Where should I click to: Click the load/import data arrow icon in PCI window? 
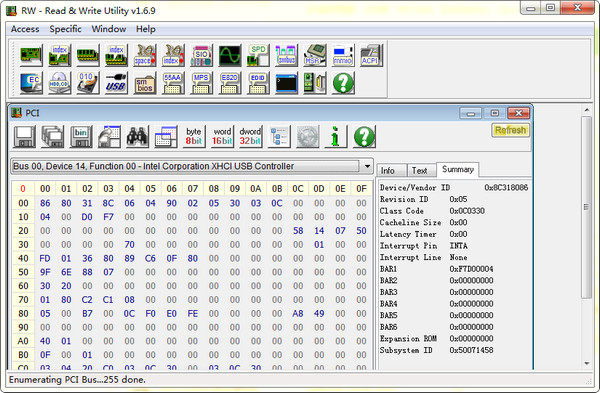[x=109, y=137]
